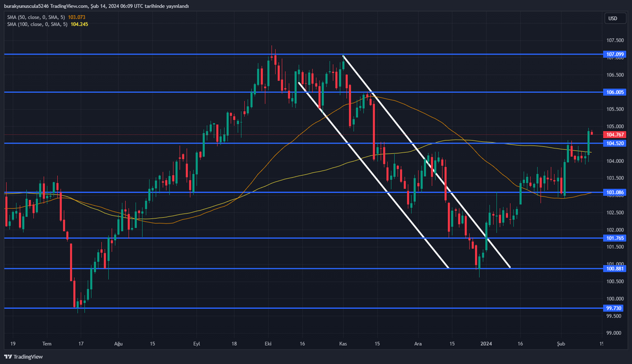This screenshot has height=364, width=632.
Task: Click the Ağu date label on time axis
Action: tap(118, 344)
